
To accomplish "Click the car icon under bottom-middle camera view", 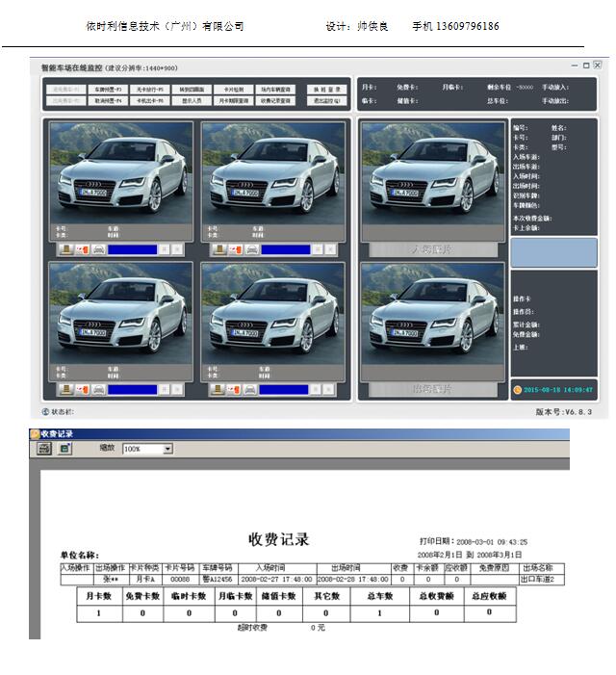I will click(x=250, y=390).
